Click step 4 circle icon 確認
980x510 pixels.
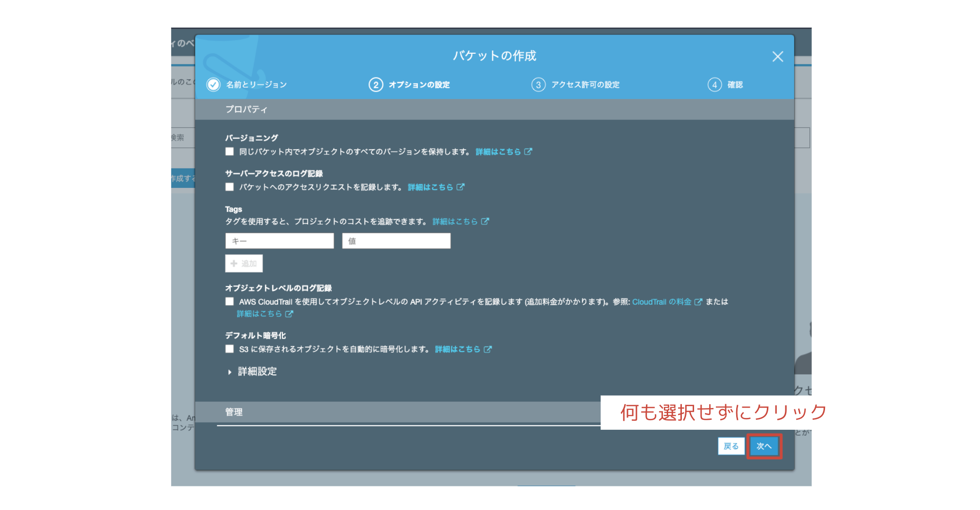click(x=714, y=85)
